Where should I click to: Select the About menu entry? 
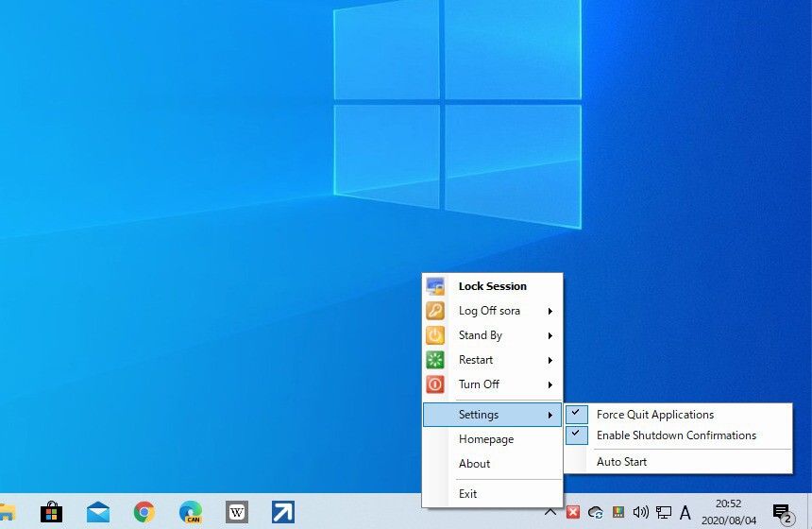[474, 464]
